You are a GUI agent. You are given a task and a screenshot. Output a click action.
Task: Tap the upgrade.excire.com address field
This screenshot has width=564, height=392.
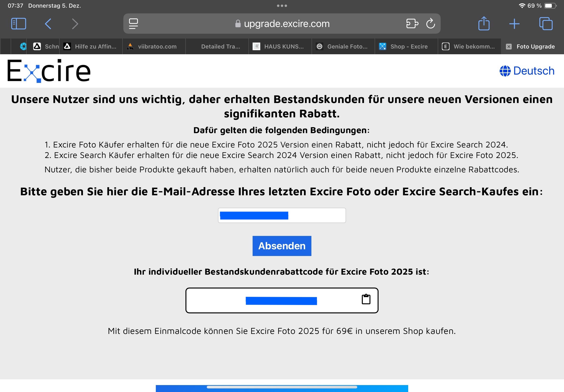pos(282,24)
